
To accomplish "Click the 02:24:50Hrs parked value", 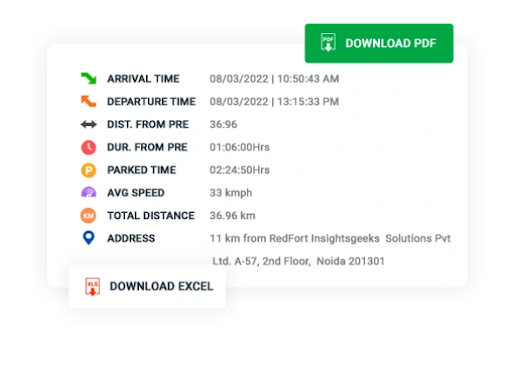I will pos(240,170).
